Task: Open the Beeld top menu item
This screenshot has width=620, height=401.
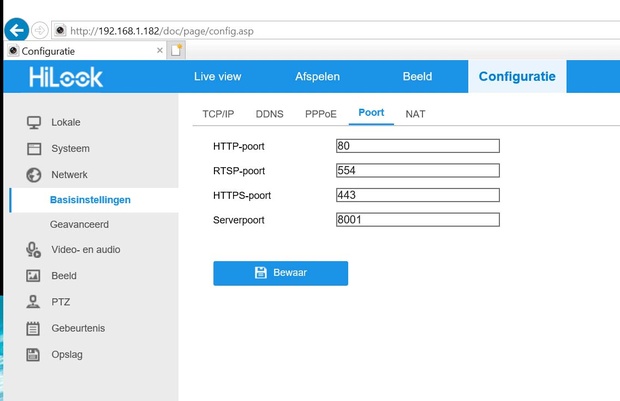Action: click(x=417, y=76)
